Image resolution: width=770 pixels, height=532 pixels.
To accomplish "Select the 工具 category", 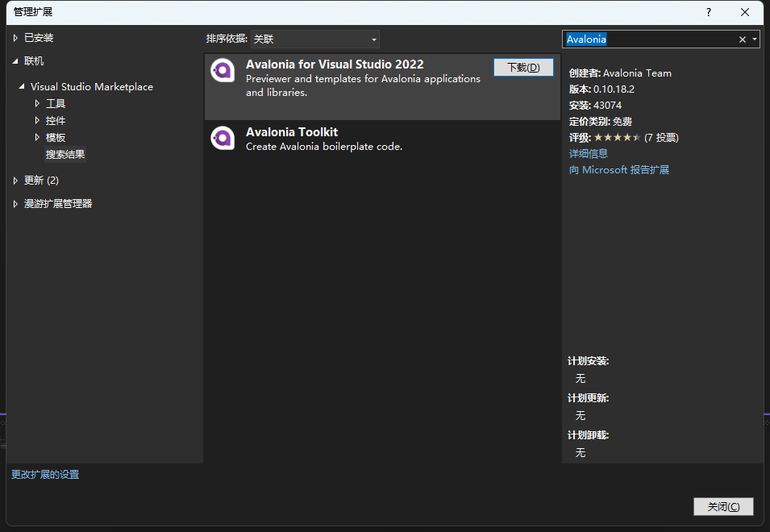I will click(x=56, y=103).
